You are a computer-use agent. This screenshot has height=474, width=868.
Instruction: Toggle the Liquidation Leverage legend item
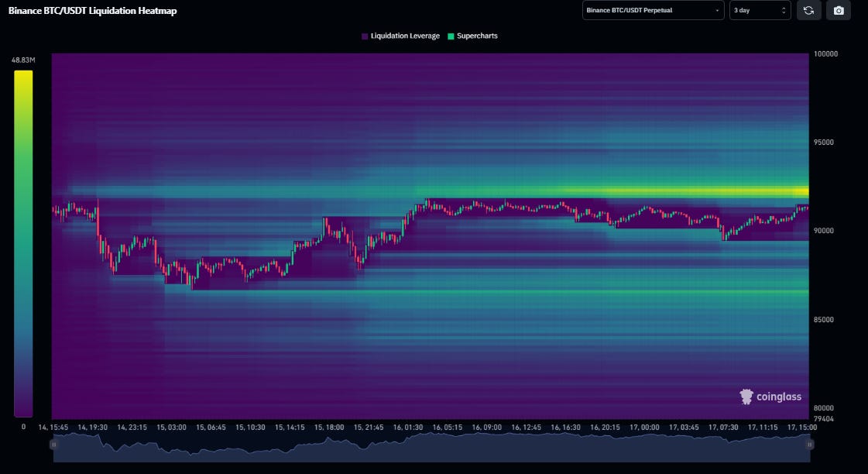pos(400,36)
